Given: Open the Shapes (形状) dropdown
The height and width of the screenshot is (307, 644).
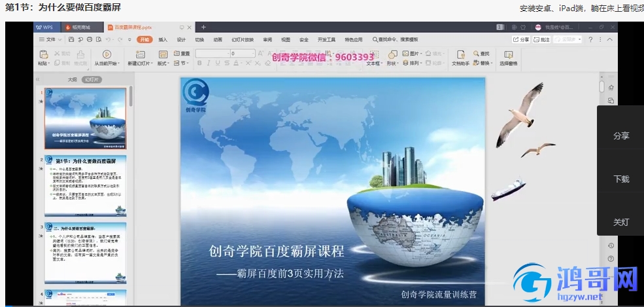Looking at the screenshot, I should pyautogui.click(x=392, y=63).
